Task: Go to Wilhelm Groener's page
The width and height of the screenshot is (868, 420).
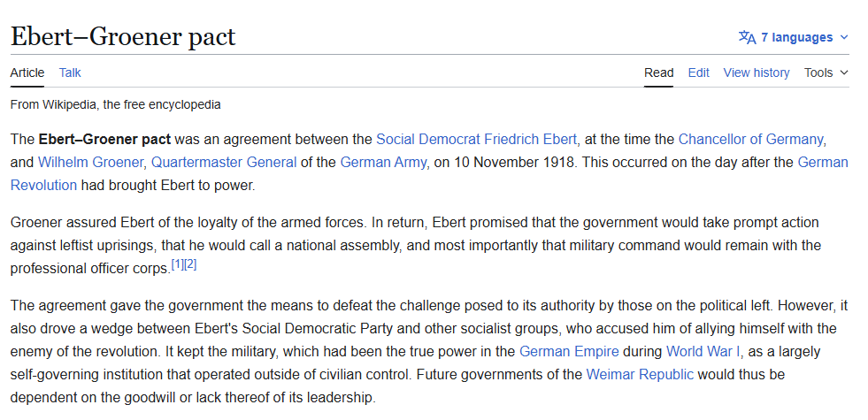Action: click(92, 162)
